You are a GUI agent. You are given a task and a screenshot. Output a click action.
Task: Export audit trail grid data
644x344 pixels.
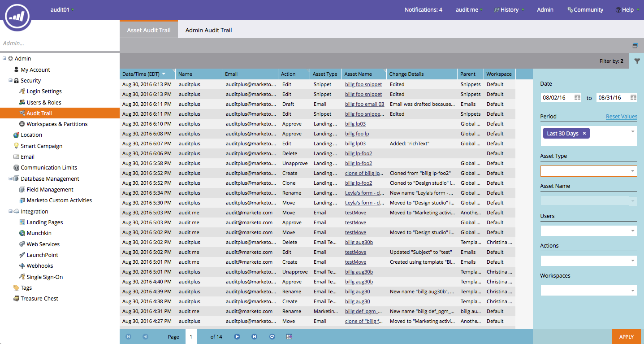click(x=289, y=337)
